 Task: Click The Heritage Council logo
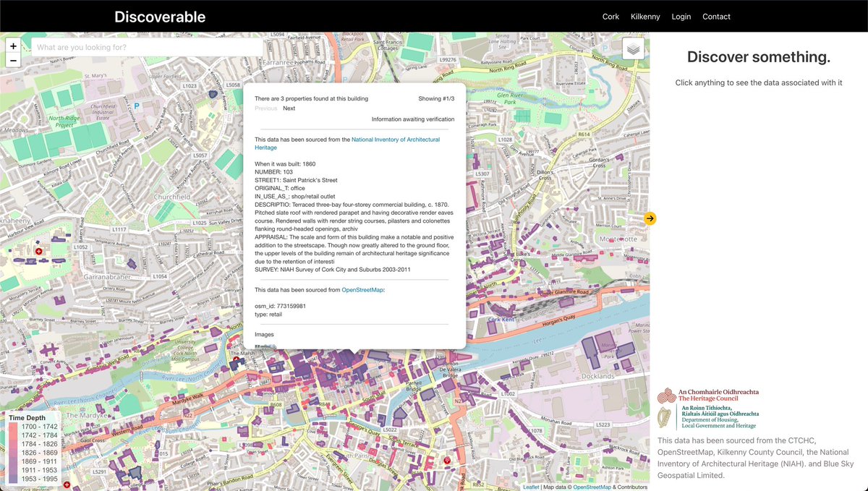[x=708, y=395]
